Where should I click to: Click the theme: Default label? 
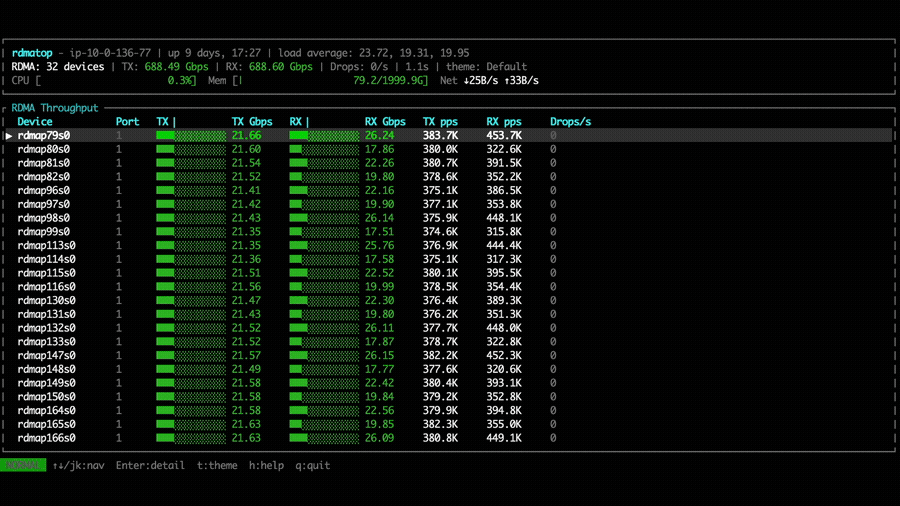click(487, 67)
